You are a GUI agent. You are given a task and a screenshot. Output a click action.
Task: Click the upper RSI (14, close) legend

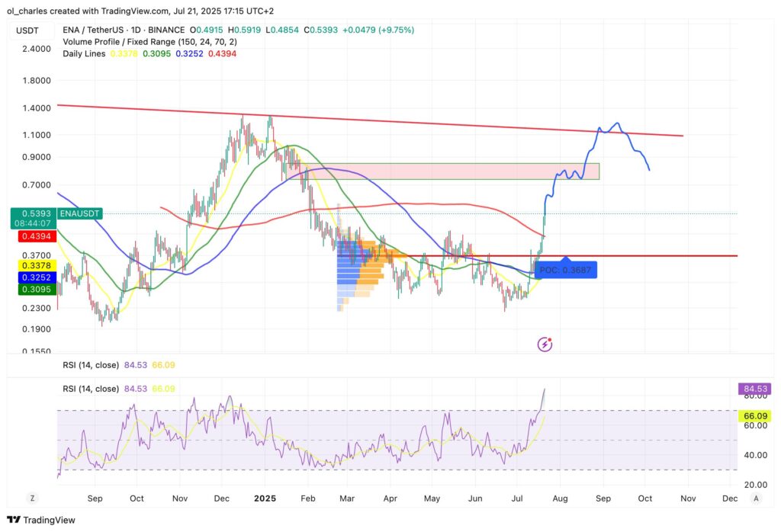[90, 365]
